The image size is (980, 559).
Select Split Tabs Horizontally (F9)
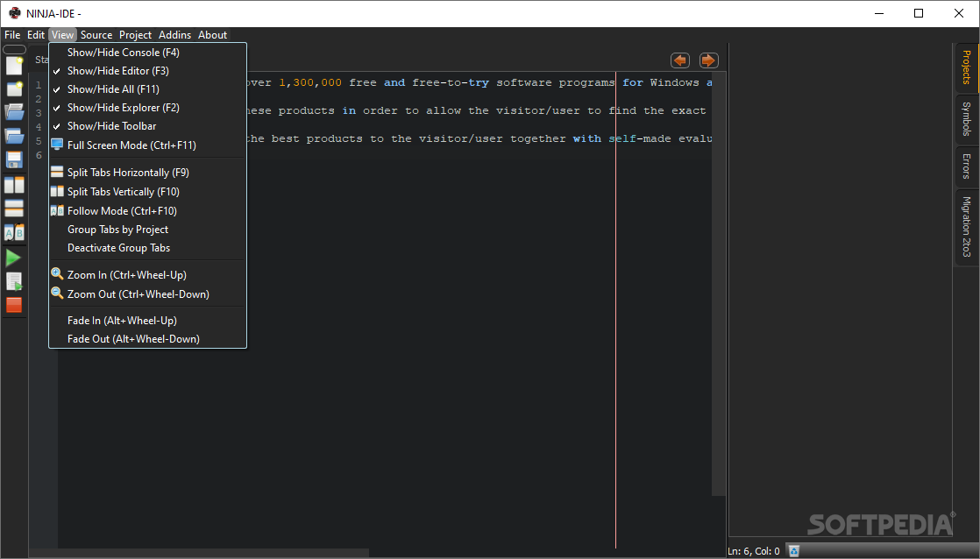pos(147,173)
